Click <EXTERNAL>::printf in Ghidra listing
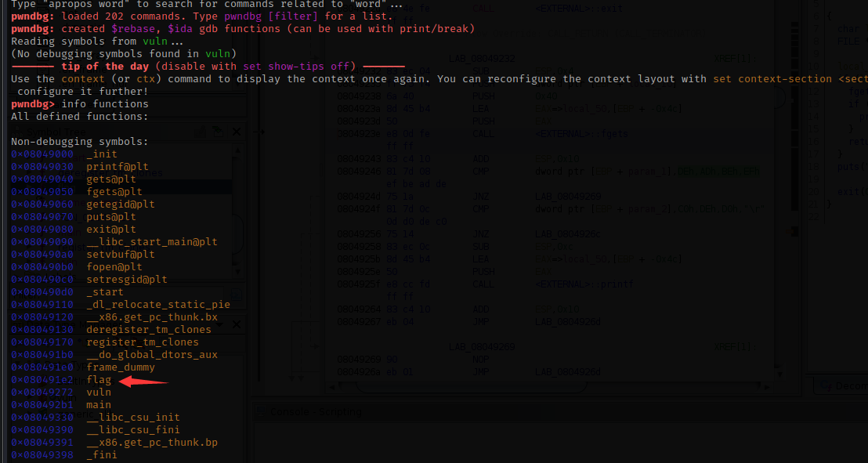This screenshot has height=463, width=868. pyautogui.click(x=584, y=284)
